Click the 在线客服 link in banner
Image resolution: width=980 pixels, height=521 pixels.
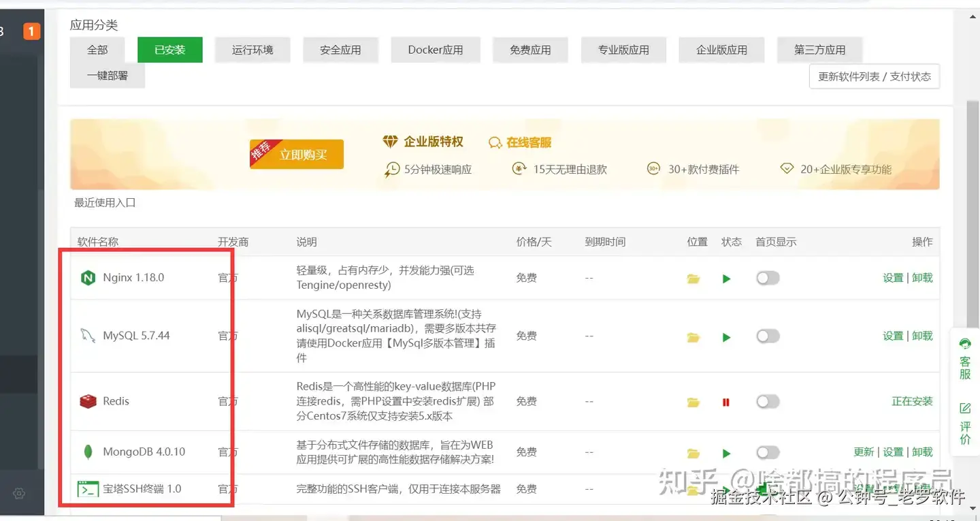pyautogui.click(x=529, y=142)
